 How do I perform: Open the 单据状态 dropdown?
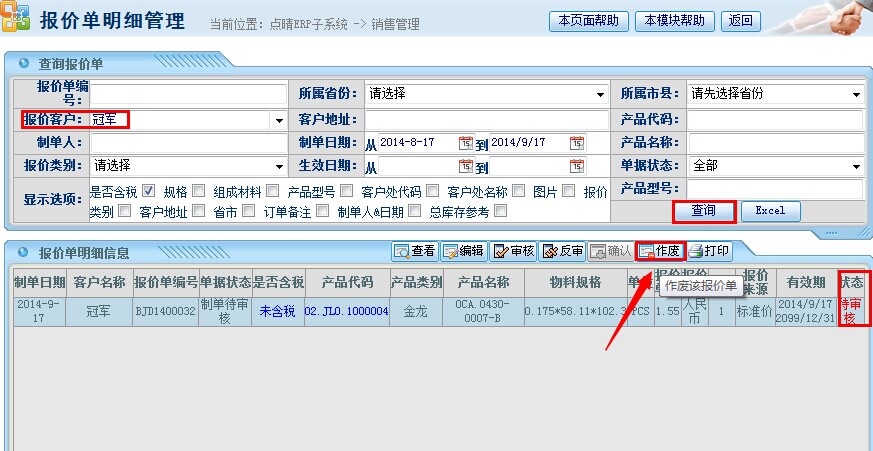coord(856,167)
